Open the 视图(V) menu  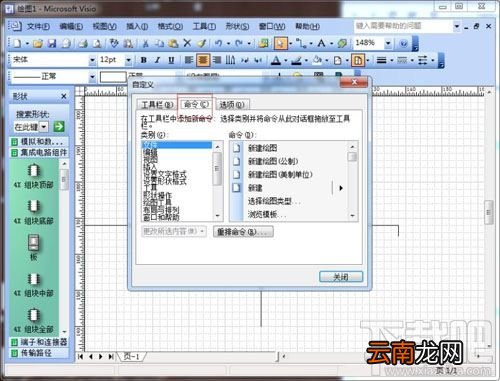pyautogui.click(x=104, y=26)
